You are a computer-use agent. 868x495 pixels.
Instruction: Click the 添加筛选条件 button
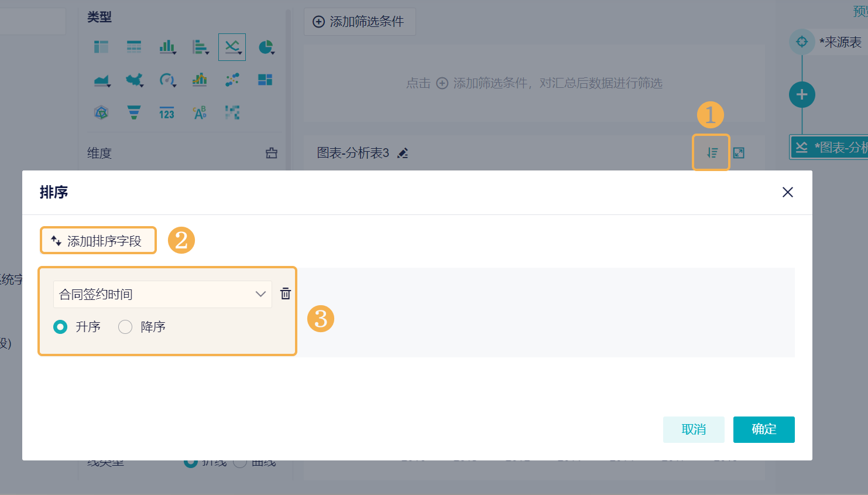coord(359,22)
